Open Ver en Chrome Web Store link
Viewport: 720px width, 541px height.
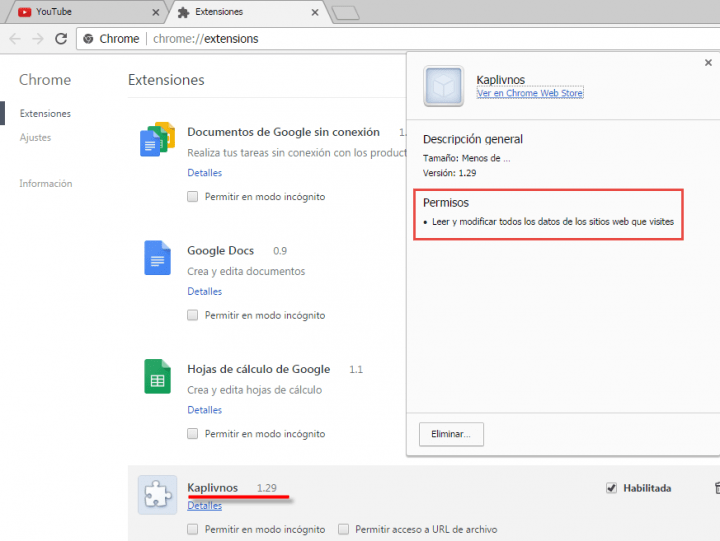click(x=529, y=93)
